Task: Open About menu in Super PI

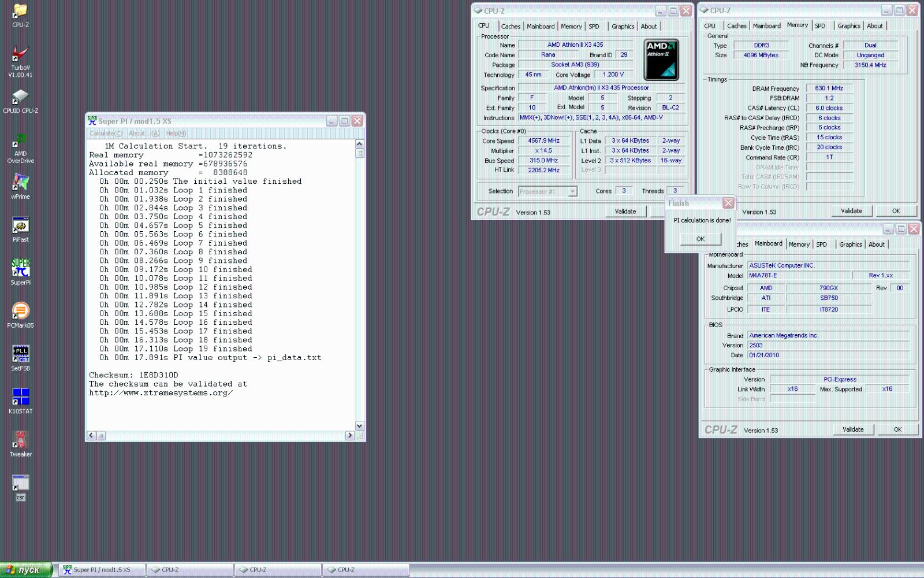Action: pos(144,134)
